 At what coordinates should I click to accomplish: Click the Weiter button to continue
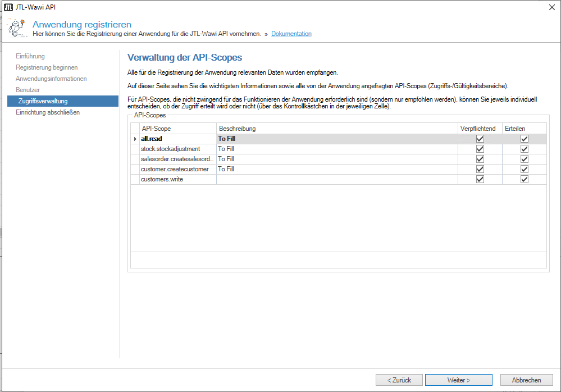(x=458, y=380)
